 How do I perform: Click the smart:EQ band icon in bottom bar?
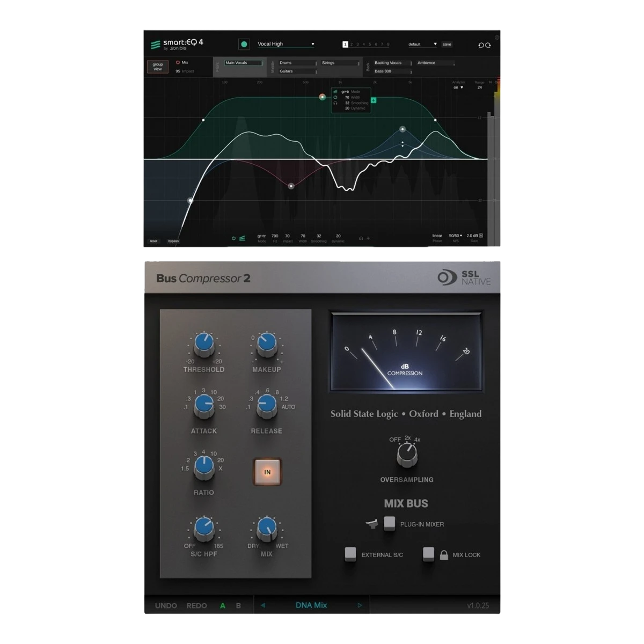(x=242, y=238)
